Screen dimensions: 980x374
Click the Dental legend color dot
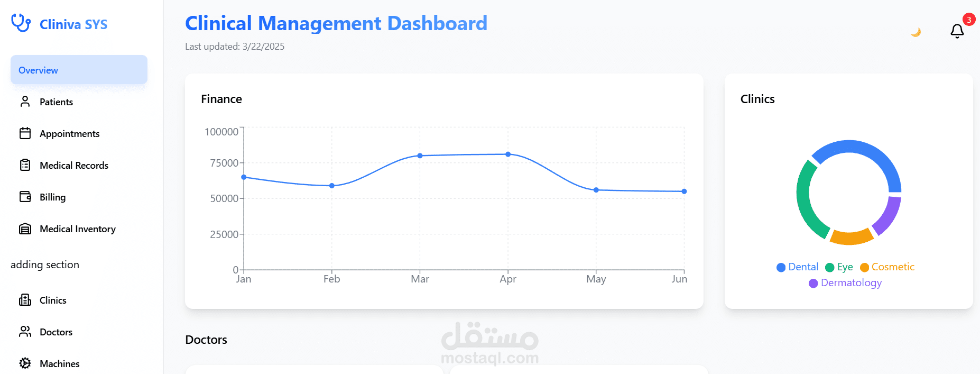[x=781, y=268]
